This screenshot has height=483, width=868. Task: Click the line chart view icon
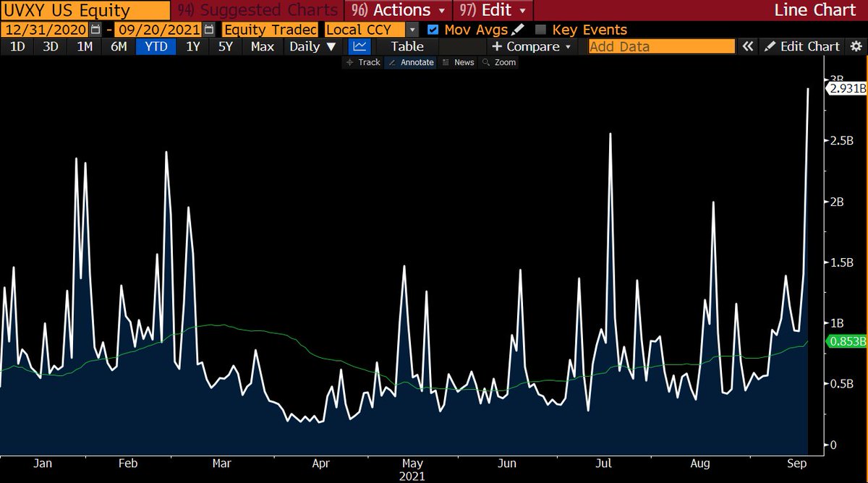pos(359,46)
